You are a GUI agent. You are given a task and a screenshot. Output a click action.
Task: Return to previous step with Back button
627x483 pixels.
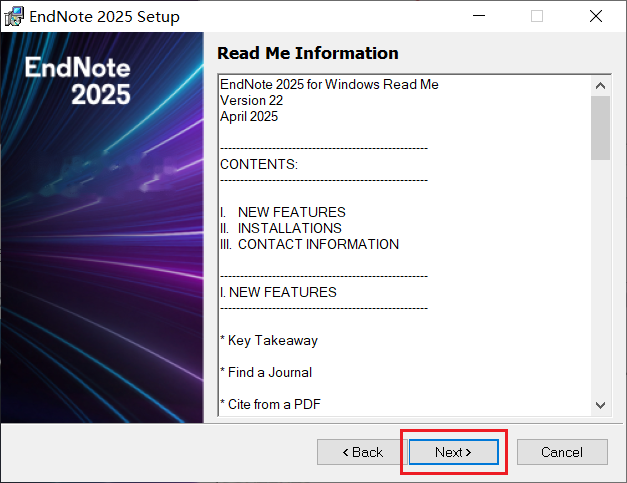[x=362, y=452]
